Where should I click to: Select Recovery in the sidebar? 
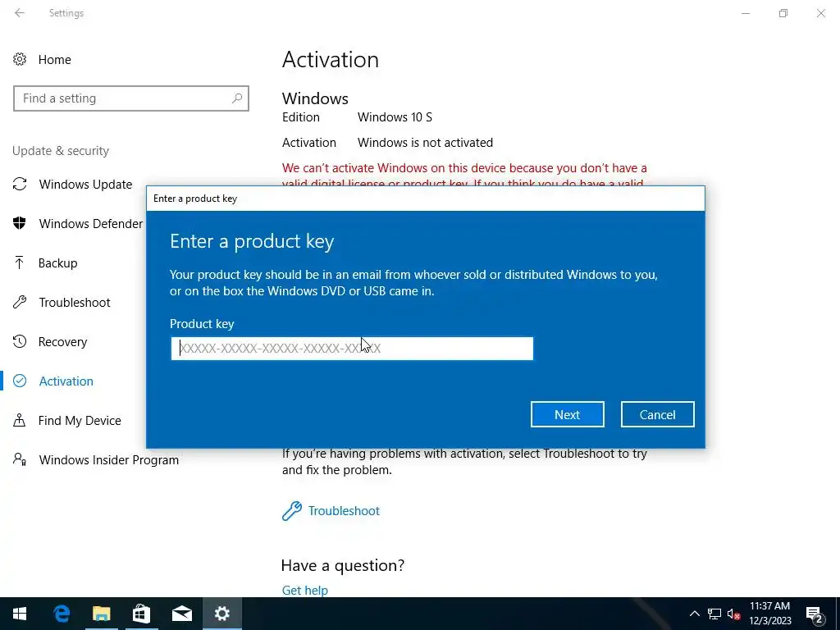[x=62, y=342]
